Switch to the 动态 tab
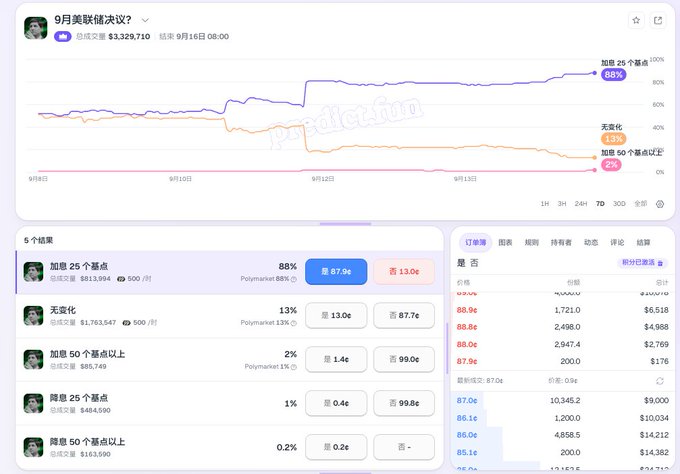 click(591, 242)
